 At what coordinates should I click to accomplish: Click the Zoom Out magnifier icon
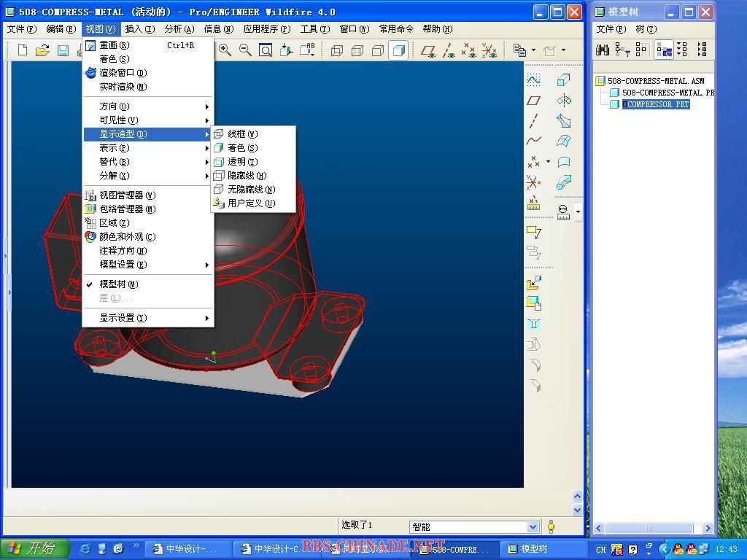[x=245, y=50]
